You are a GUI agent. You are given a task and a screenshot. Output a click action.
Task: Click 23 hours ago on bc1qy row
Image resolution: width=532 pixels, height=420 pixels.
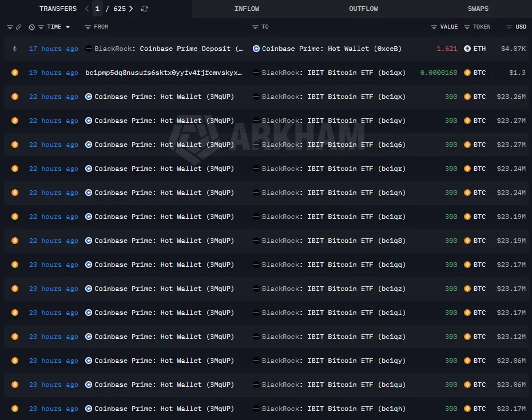(53, 361)
